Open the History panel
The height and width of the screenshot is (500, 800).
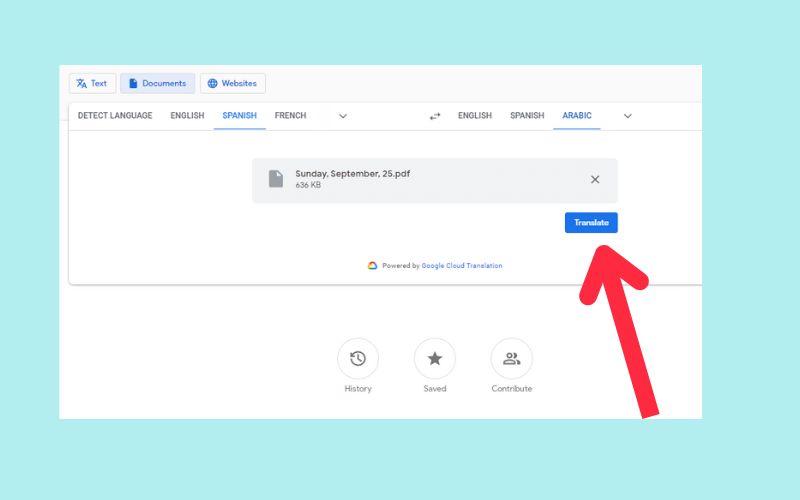[358, 359]
